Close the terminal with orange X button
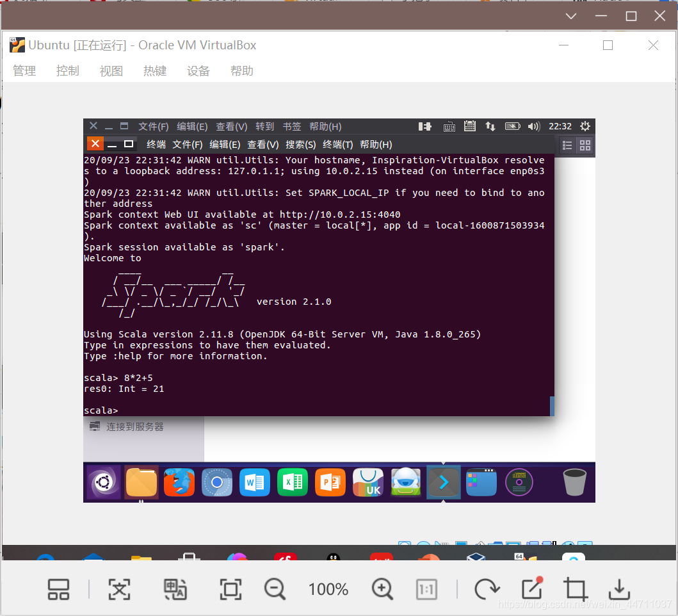The image size is (678, 616). click(95, 143)
